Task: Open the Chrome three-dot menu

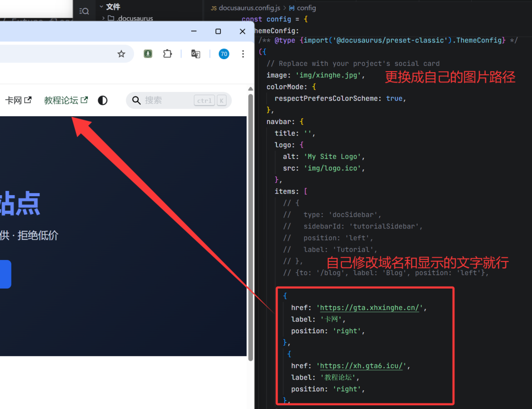Action: point(243,54)
